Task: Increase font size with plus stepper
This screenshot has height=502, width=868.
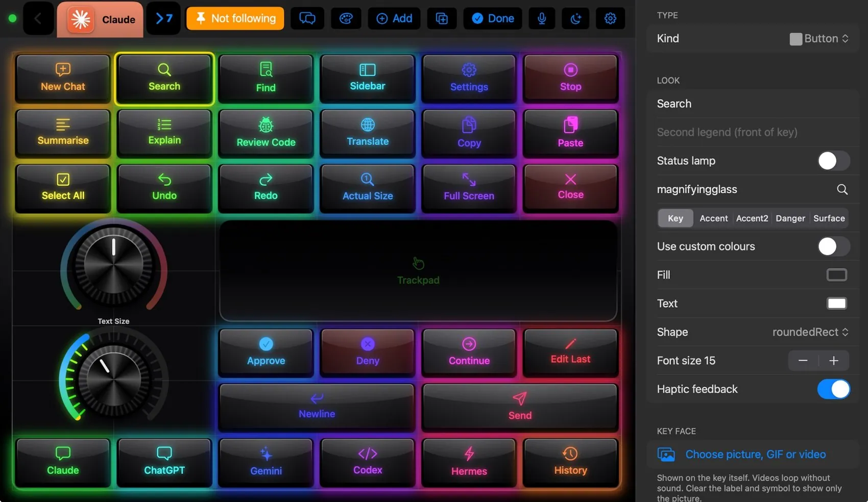Action: pyautogui.click(x=834, y=361)
